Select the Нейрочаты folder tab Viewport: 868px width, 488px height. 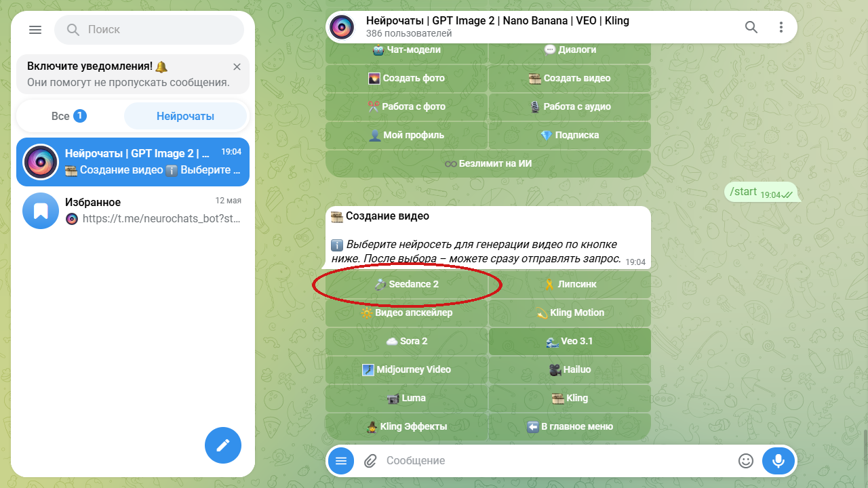pos(185,116)
